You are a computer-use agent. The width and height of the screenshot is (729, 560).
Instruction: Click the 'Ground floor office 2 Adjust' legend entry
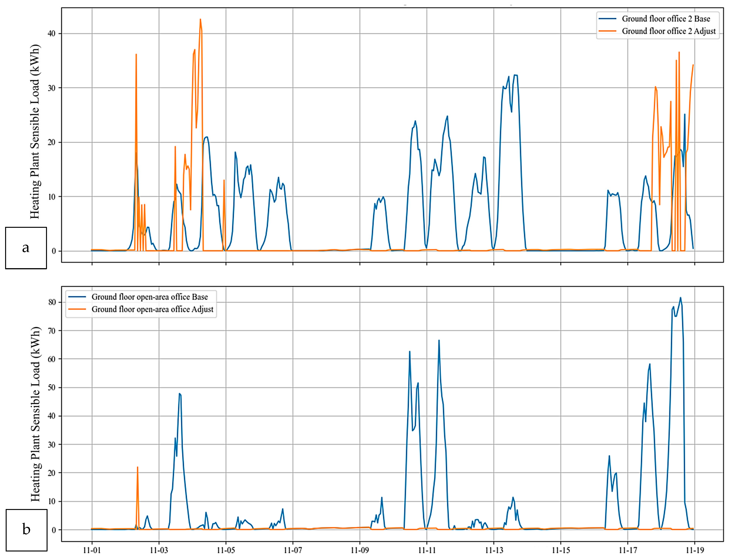[x=669, y=31]
